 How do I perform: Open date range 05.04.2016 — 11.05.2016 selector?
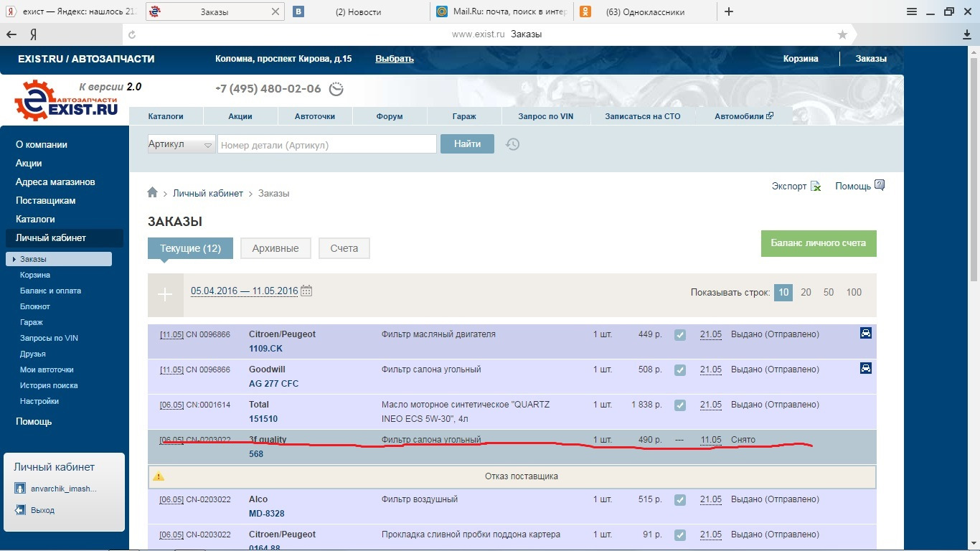244,291
